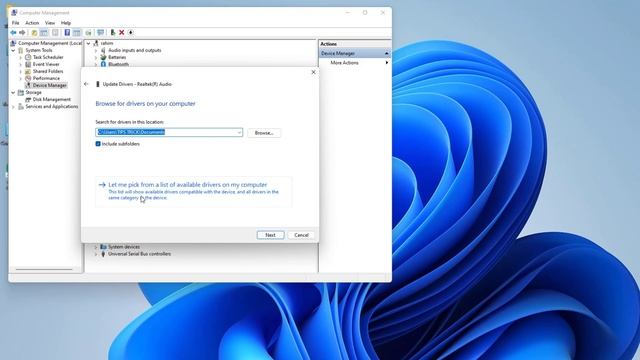Click the Computer Management title bar app icon

click(x=14, y=13)
